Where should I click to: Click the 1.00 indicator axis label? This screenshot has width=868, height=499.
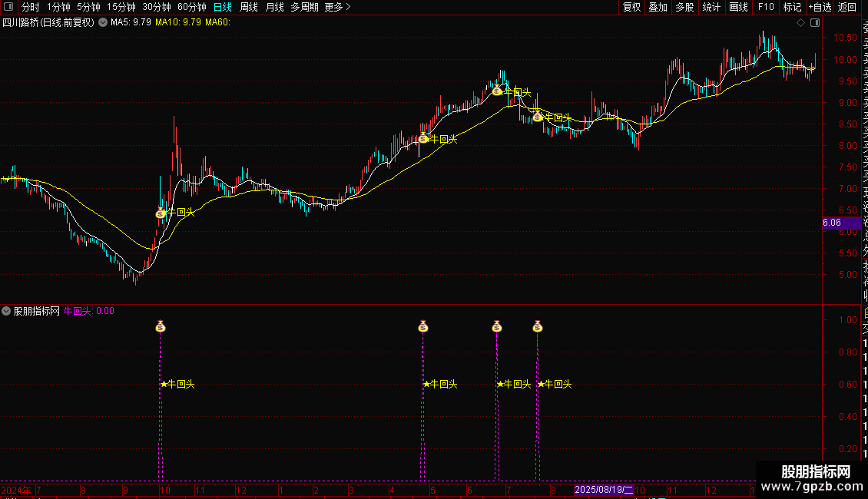click(x=848, y=320)
